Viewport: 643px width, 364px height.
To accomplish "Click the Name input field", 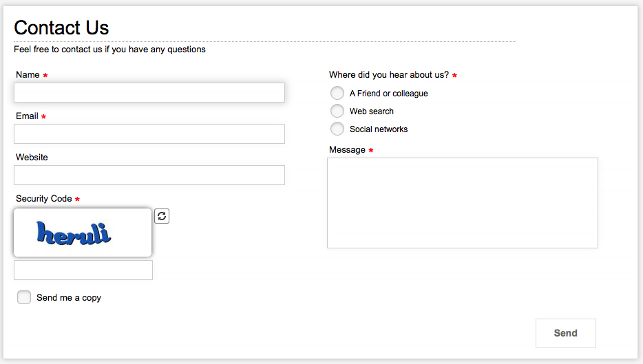I will (149, 93).
